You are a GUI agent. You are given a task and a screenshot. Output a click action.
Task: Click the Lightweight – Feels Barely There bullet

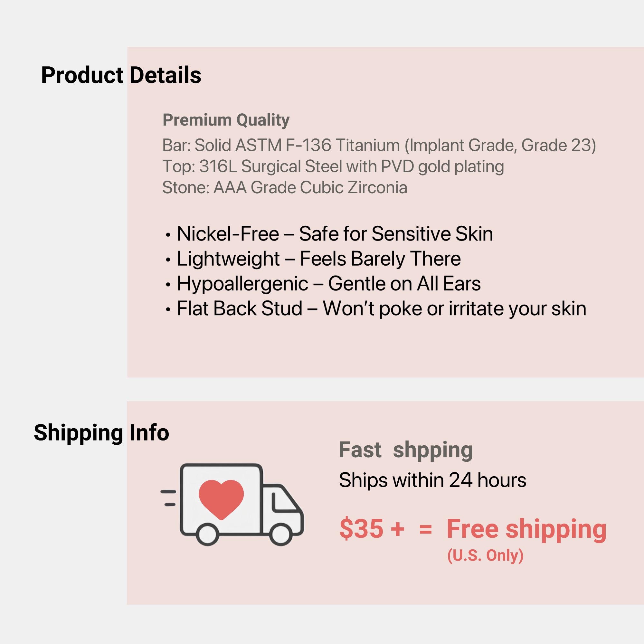pos(313,259)
